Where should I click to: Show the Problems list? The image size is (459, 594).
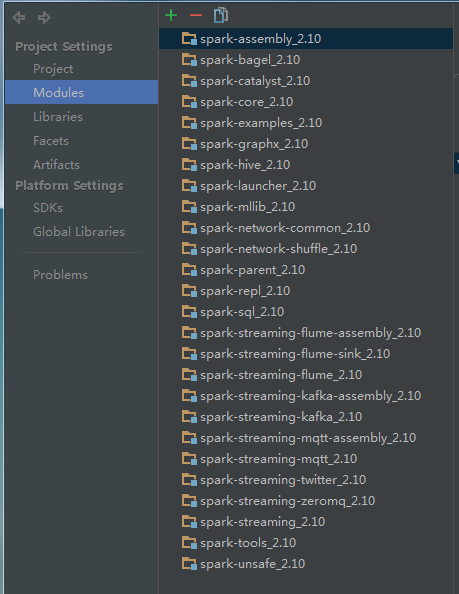click(60, 275)
